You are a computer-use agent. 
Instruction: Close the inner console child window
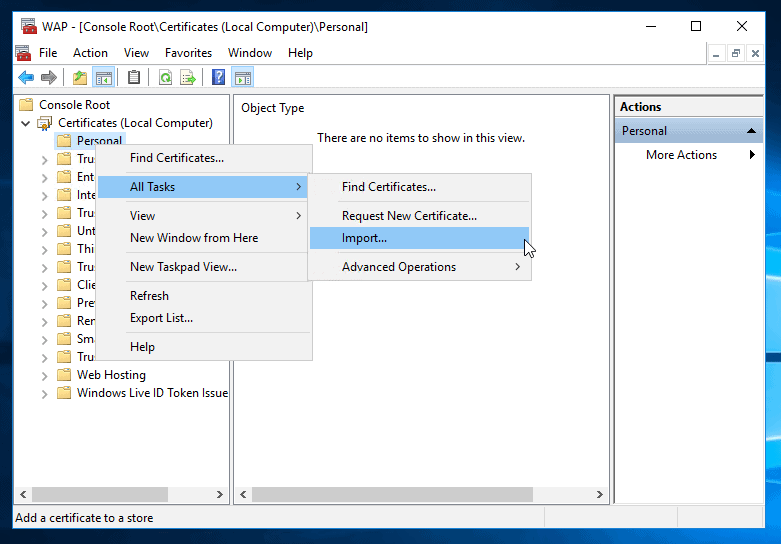[755, 53]
